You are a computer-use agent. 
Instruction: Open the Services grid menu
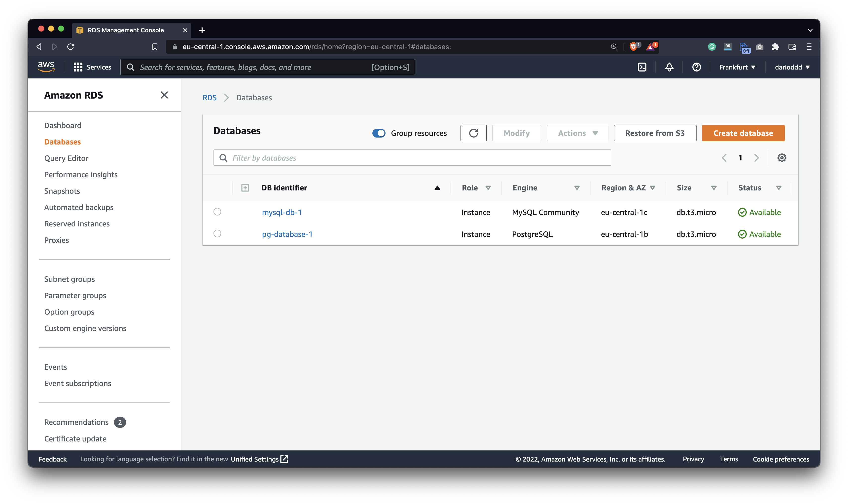[92, 67]
